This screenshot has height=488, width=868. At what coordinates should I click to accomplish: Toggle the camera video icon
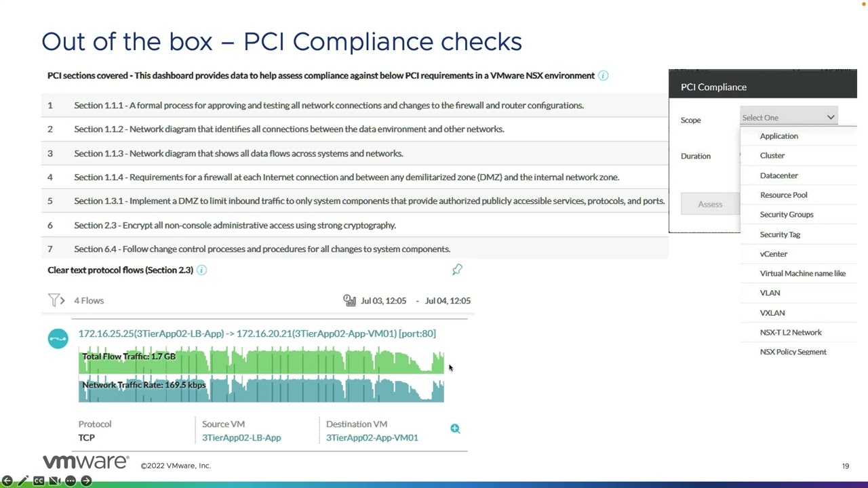point(54,481)
